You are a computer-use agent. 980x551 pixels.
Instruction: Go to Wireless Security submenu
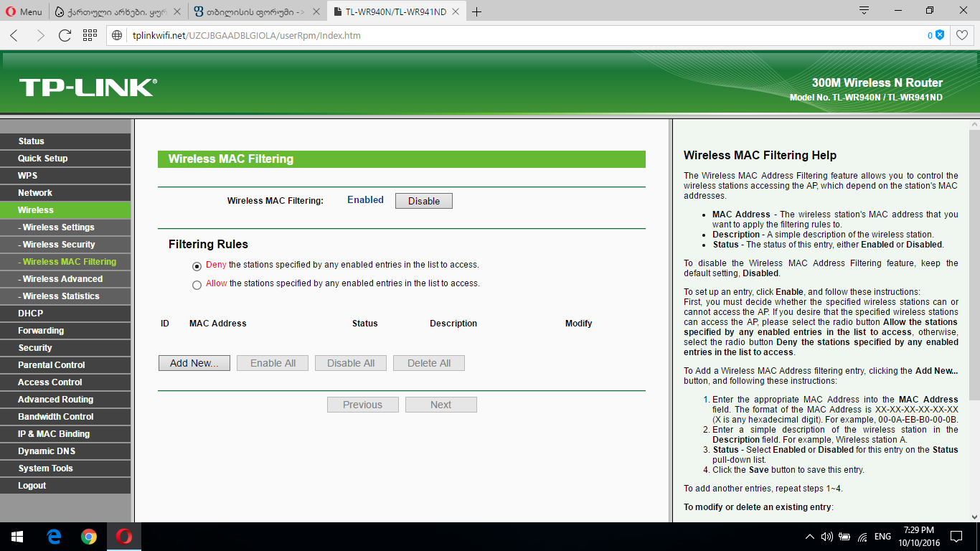click(65, 245)
